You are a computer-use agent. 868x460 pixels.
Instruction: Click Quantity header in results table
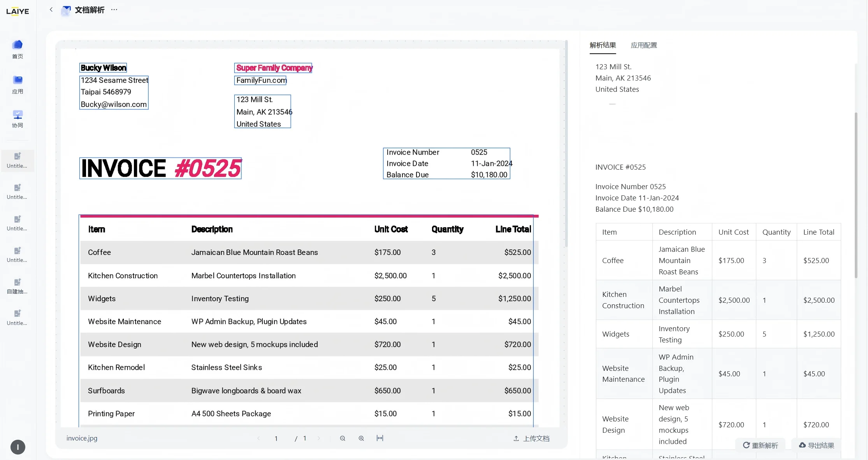coord(776,232)
